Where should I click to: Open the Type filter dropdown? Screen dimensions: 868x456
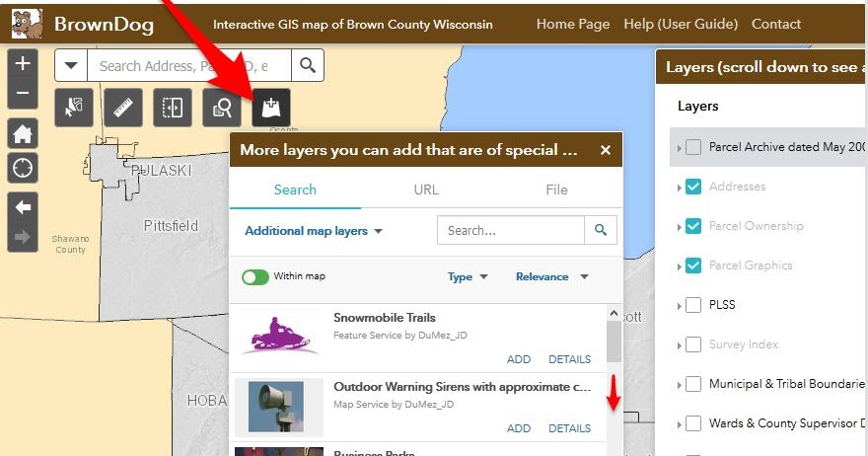pos(468,276)
